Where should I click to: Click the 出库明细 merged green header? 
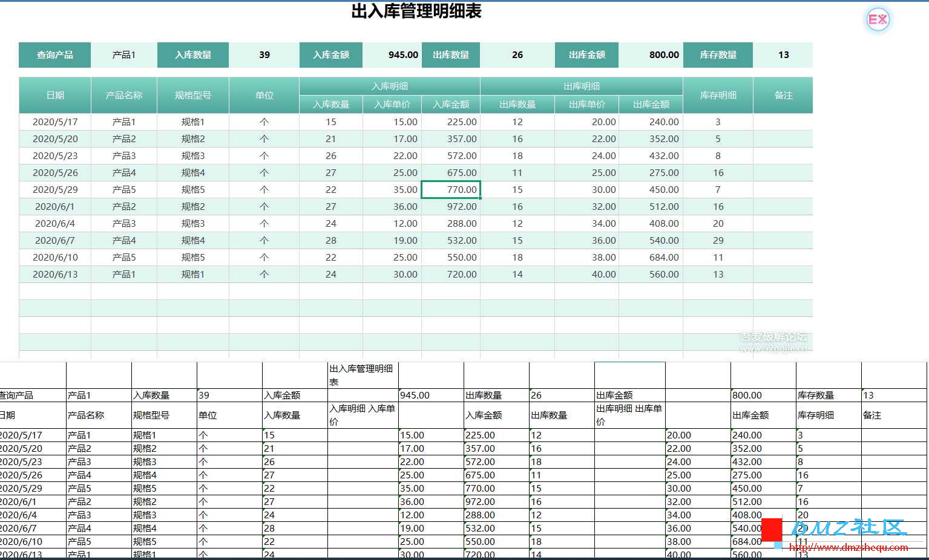coord(582,86)
